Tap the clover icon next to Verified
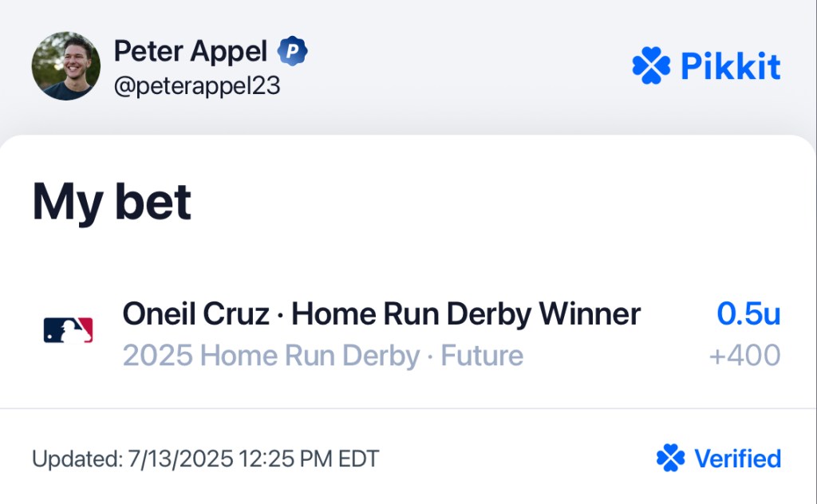Image resolution: width=817 pixels, height=504 pixels. [670, 458]
